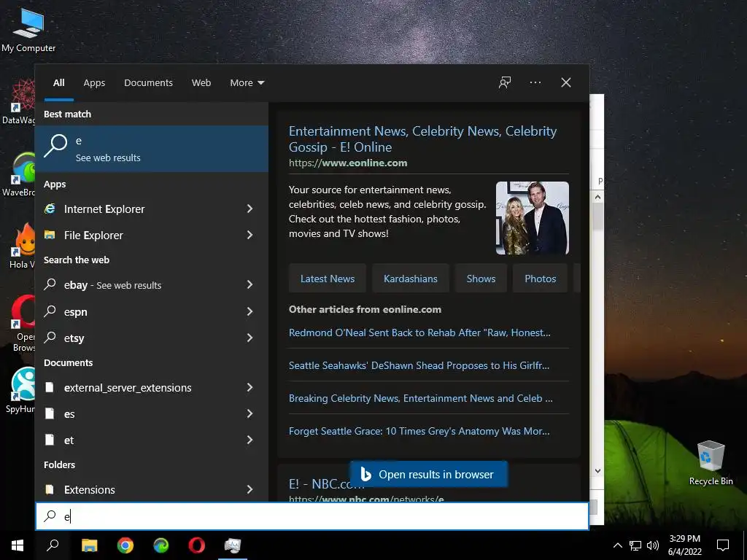Open Breaking Celebrity News article link
This screenshot has height=560, width=747.
421,398
